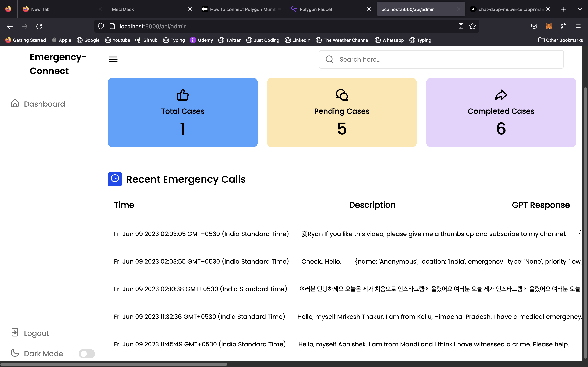This screenshot has height=367, width=588.
Task: Expand the list all tabs chevron
Action: coord(579,9)
